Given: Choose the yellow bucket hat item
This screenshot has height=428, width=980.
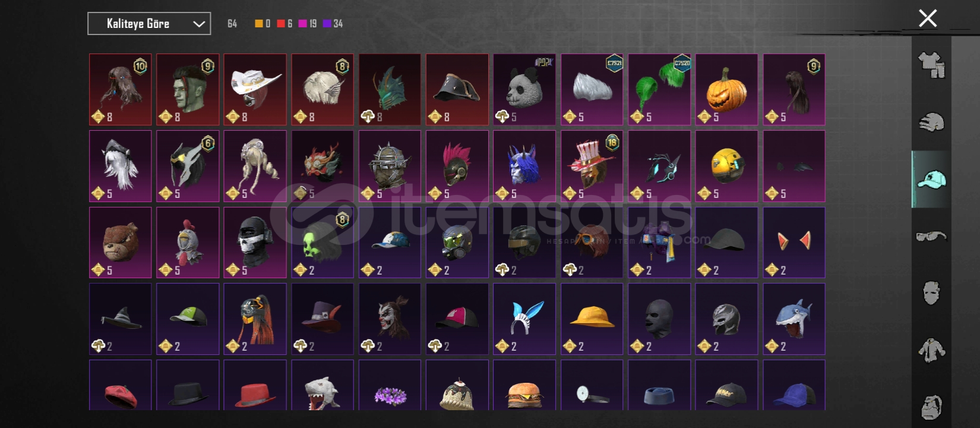Looking at the screenshot, I should (x=592, y=319).
